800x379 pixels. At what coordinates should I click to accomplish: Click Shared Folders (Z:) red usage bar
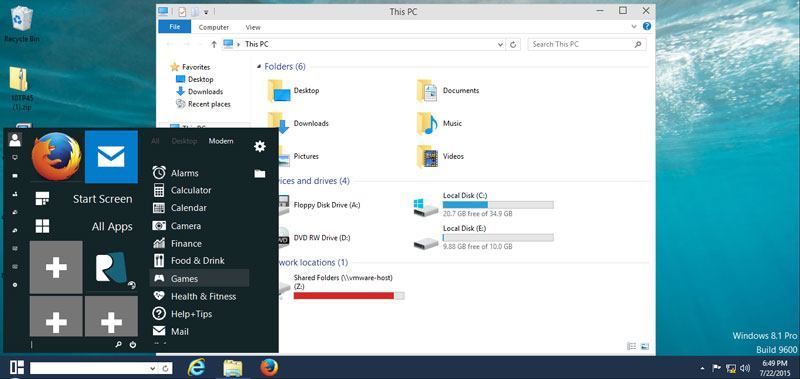click(x=349, y=296)
